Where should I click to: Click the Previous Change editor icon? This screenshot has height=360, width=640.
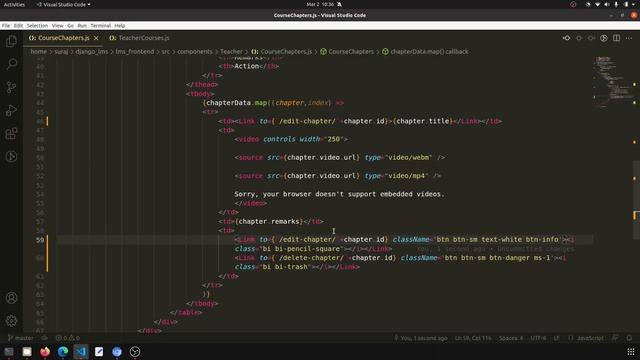(x=579, y=38)
